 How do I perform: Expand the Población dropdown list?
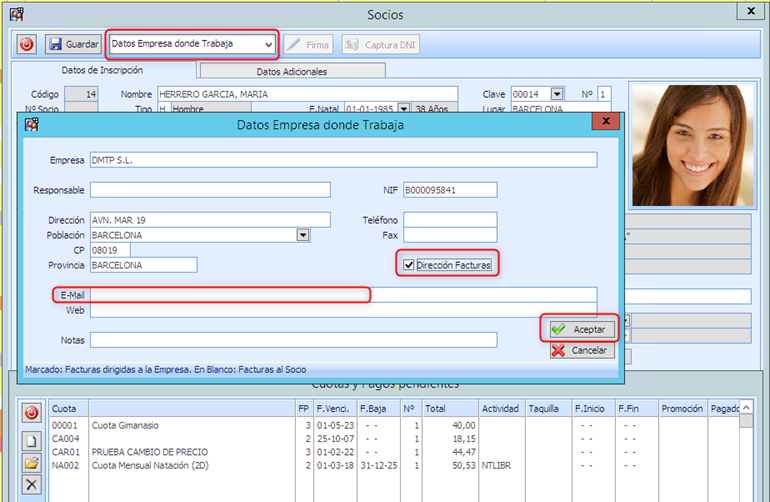[302, 235]
